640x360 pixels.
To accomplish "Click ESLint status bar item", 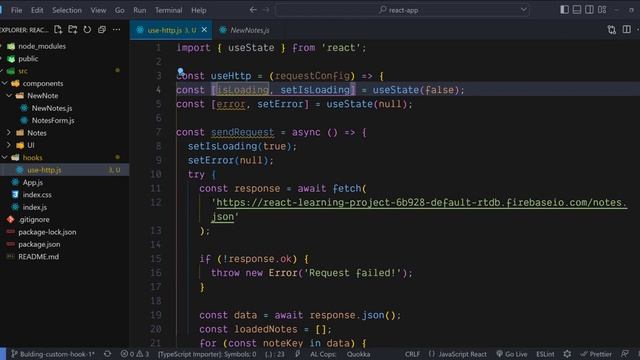I will [x=545, y=354].
